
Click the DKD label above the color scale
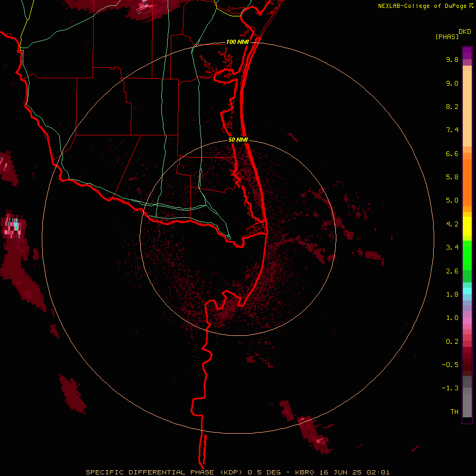pyautogui.click(x=465, y=32)
